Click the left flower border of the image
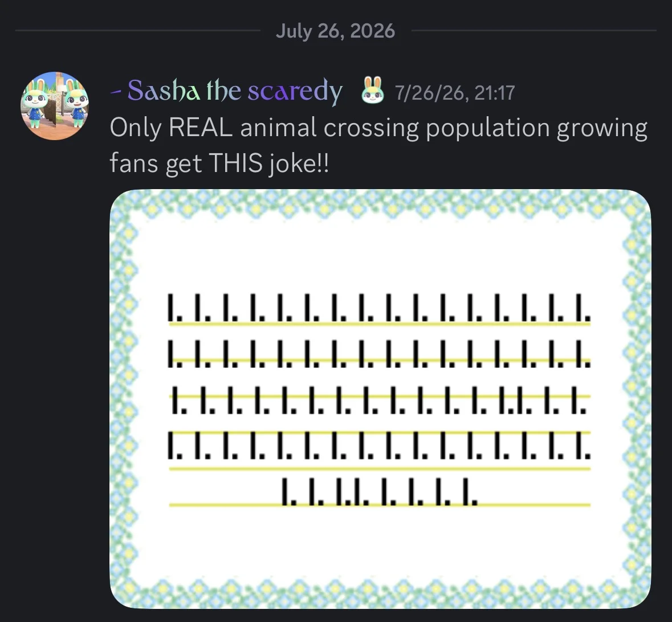Screen dimensions: 672x622 [x=124, y=399]
